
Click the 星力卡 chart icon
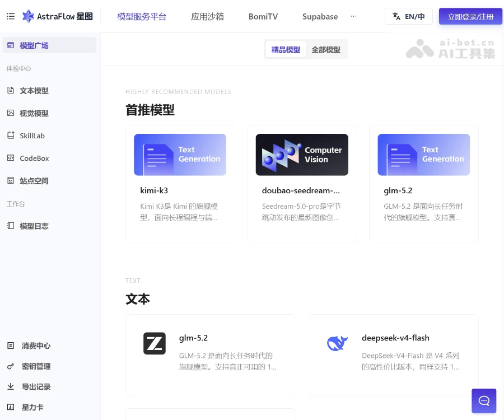(11, 407)
